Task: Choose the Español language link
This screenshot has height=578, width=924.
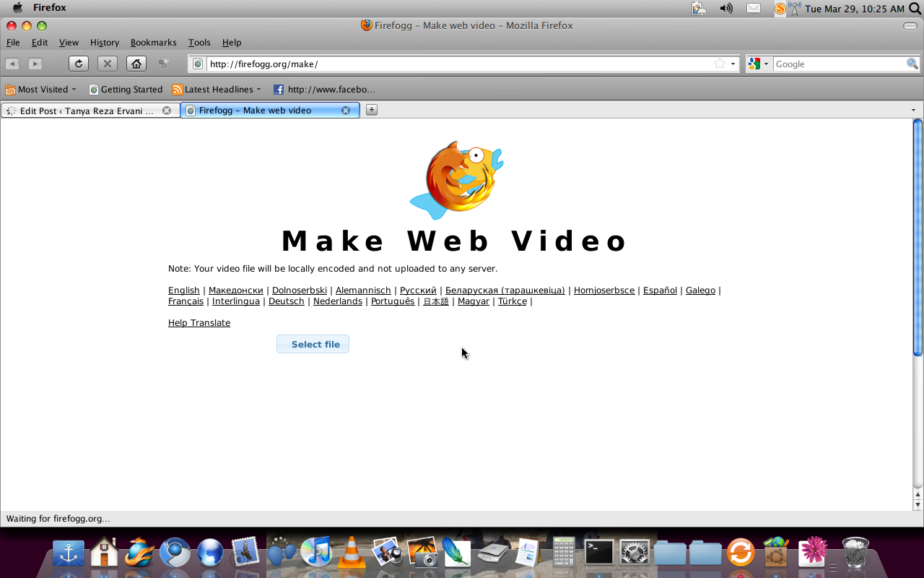Action: [x=660, y=290]
